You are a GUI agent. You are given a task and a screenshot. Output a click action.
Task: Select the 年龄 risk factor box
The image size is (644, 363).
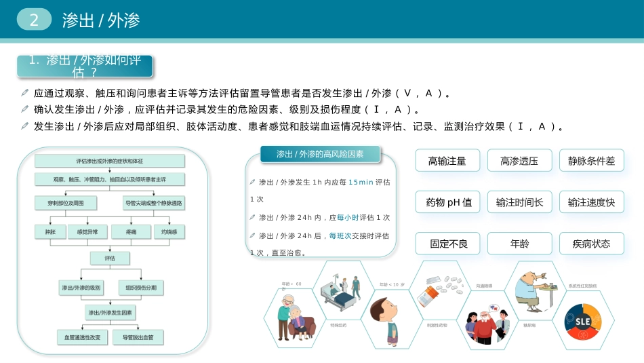point(519,244)
